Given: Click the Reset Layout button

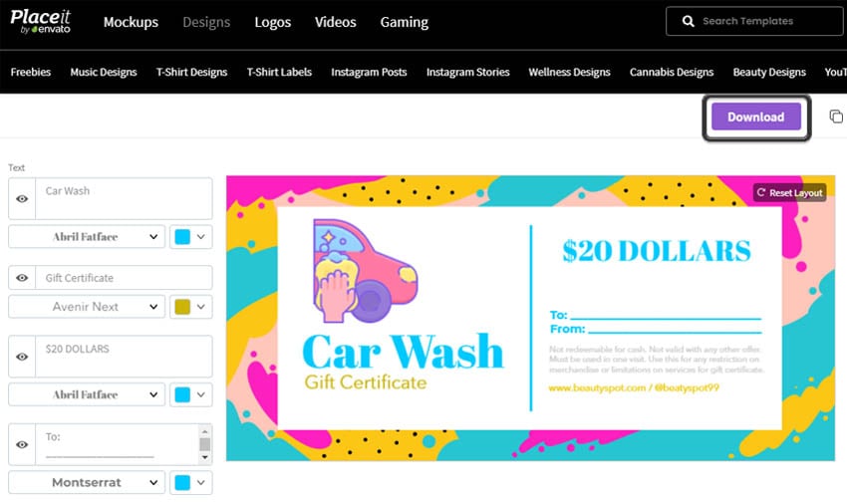Looking at the screenshot, I should click(790, 193).
